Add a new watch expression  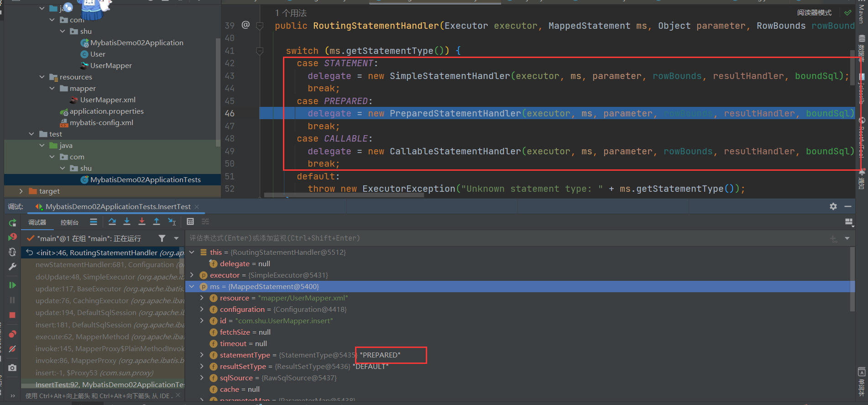(x=833, y=238)
